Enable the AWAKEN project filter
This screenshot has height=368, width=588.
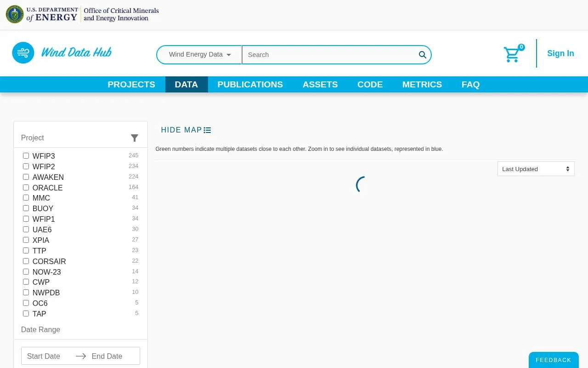pos(26,177)
